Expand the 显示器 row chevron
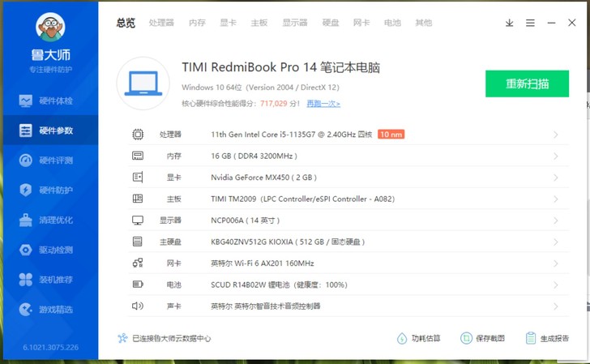The height and width of the screenshot is (364, 590). pyautogui.click(x=555, y=221)
